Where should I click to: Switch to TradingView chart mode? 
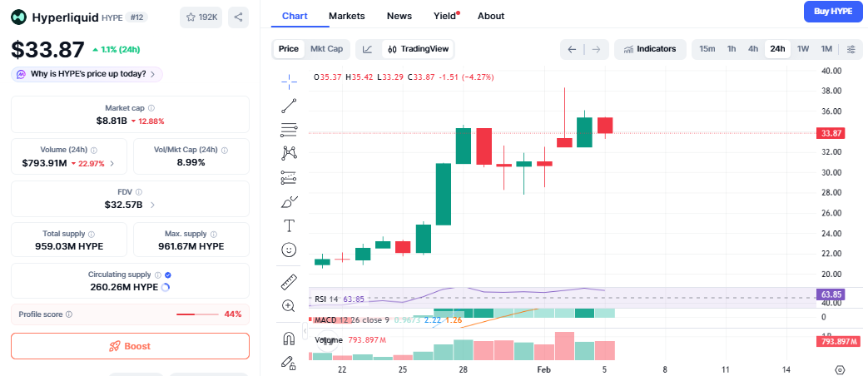tap(419, 49)
